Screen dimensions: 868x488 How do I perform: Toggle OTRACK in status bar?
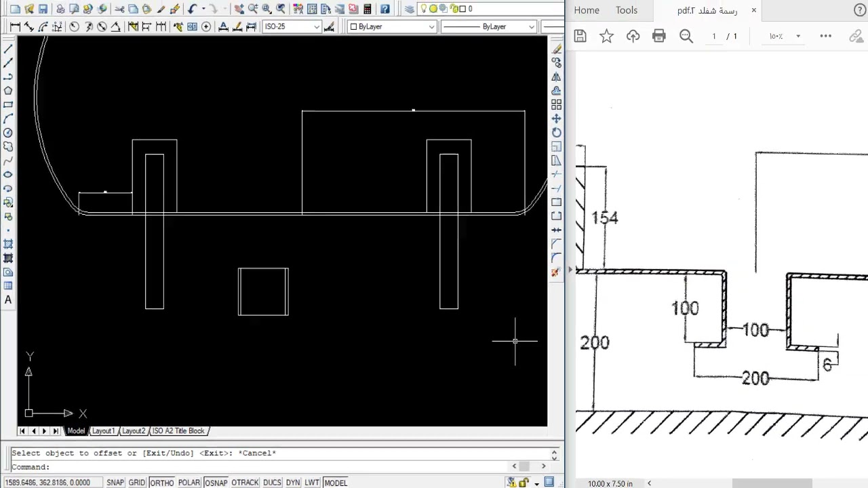coord(245,483)
